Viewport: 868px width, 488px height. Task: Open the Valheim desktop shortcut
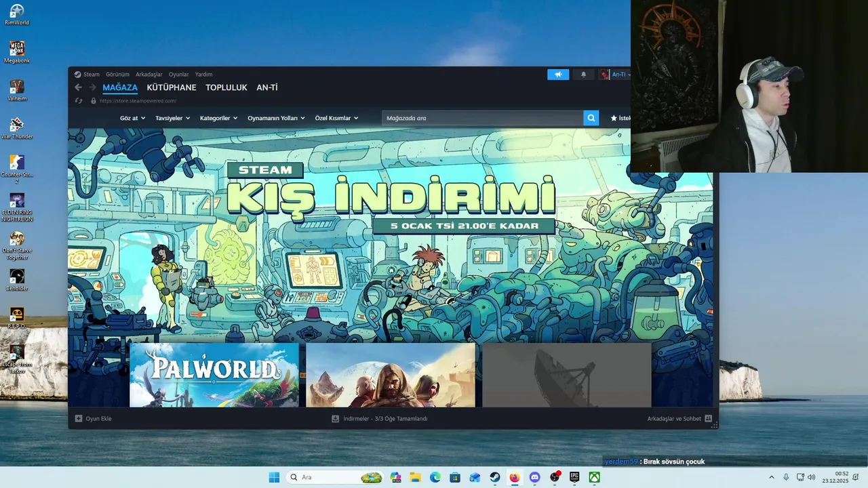pyautogui.click(x=17, y=91)
